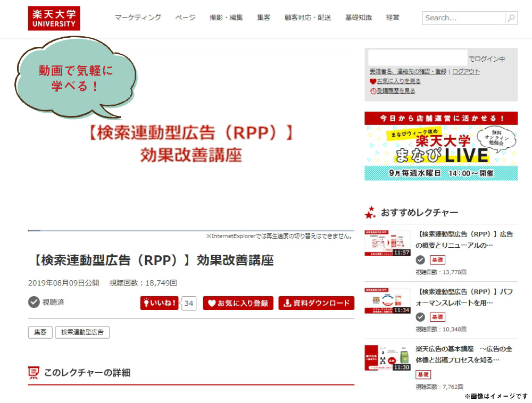This screenshot has width=532, height=403.
Task: Click the presentation icon beside このレクチャーの詳細
Action: point(33,373)
